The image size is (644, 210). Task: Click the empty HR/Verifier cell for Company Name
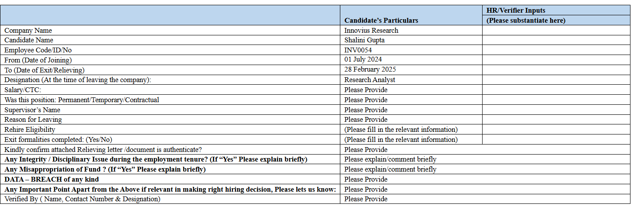tap(556, 31)
